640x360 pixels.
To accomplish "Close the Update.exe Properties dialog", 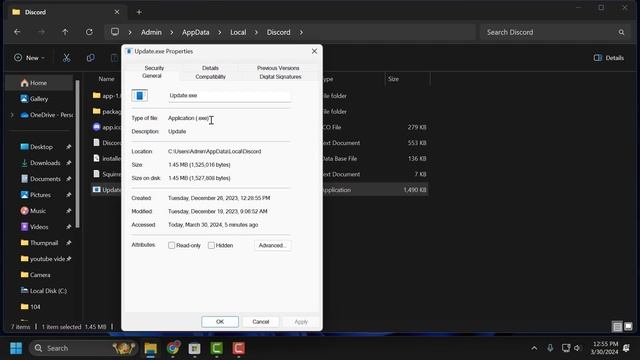I will point(314,51).
